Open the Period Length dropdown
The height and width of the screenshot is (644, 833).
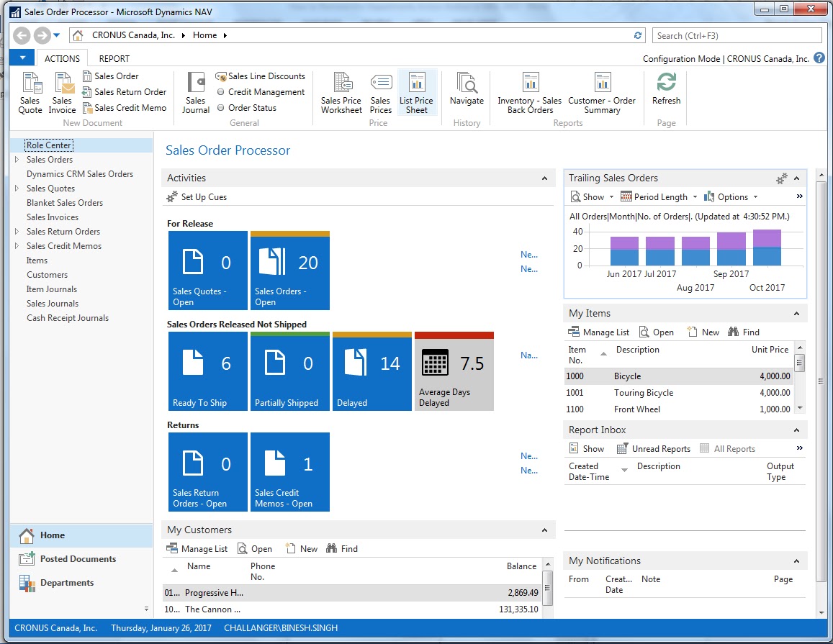tap(658, 196)
